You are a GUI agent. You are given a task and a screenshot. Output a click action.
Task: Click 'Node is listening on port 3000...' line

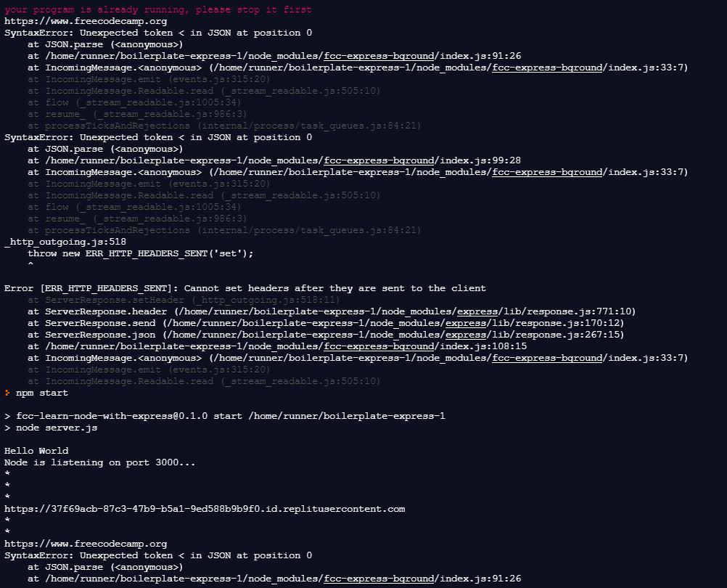100,462
